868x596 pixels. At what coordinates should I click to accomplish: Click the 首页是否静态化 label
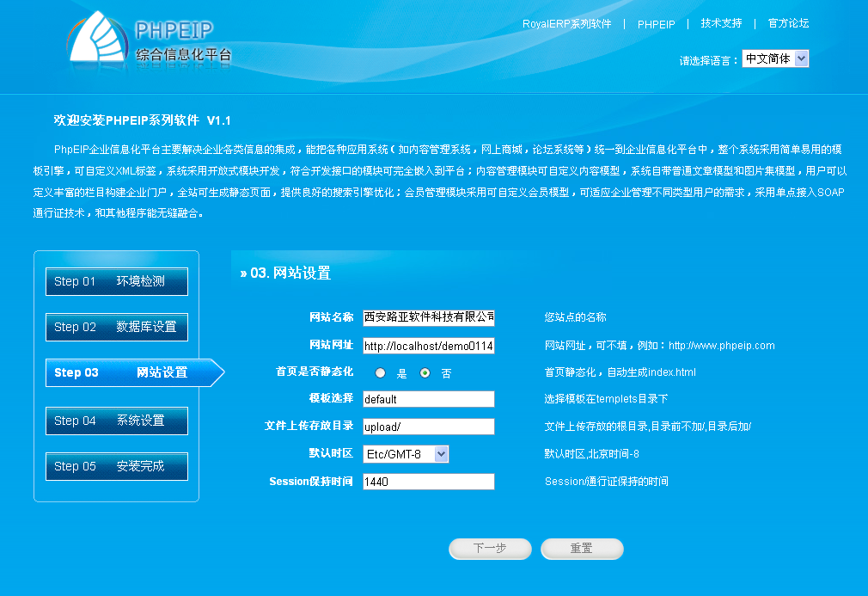pyautogui.click(x=315, y=372)
